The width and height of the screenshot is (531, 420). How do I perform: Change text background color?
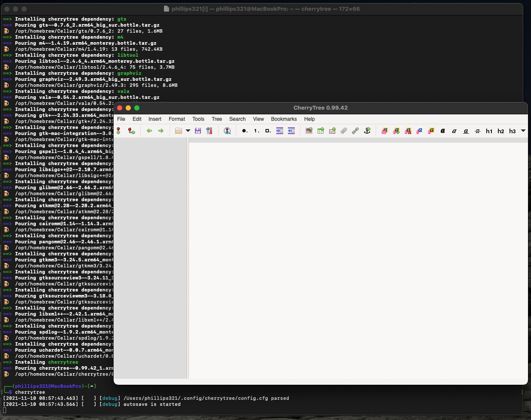click(431, 131)
